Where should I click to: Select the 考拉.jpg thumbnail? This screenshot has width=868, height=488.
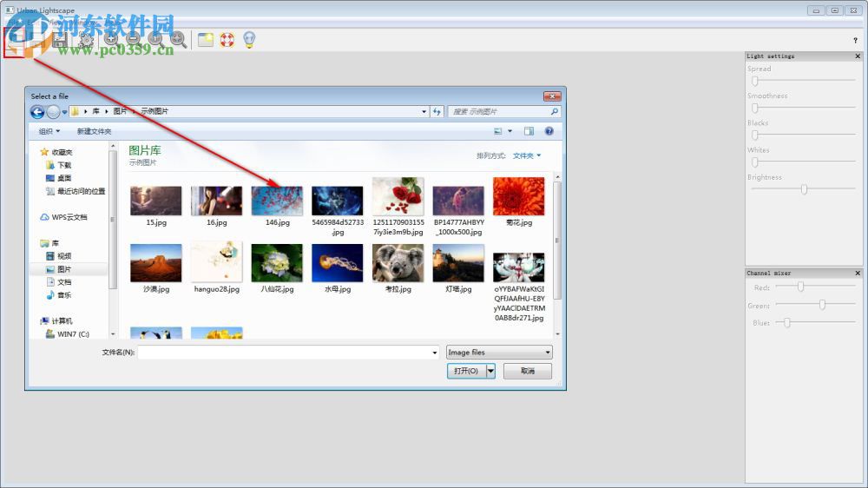click(x=398, y=263)
